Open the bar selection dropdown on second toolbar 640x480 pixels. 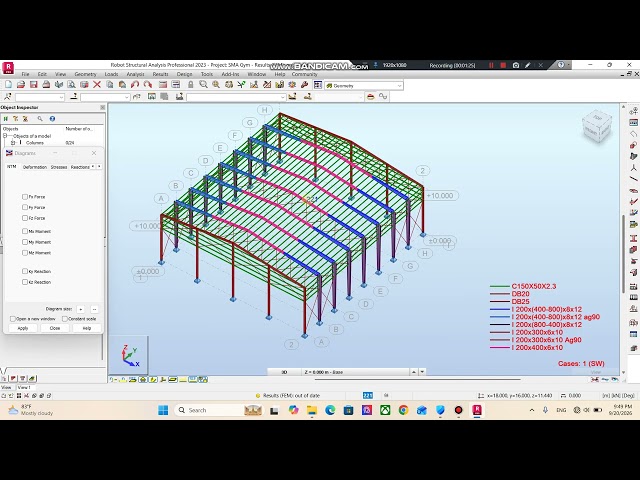pos(127,97)
